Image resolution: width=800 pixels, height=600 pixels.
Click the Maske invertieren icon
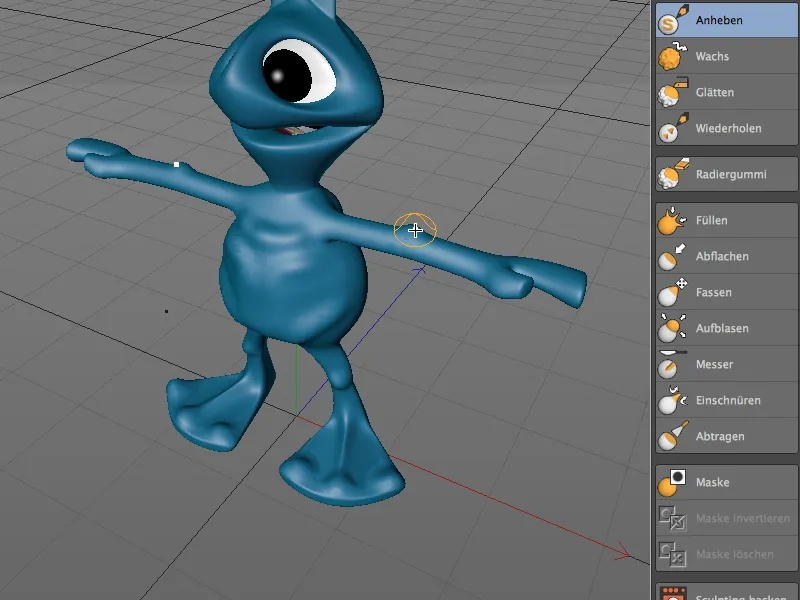(672, 518)
